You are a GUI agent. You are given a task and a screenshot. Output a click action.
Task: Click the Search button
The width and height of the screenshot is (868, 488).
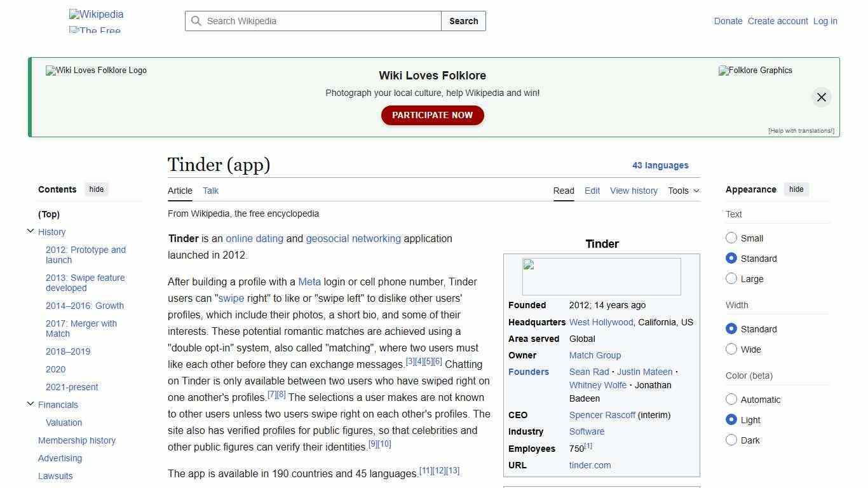[463, 21]
